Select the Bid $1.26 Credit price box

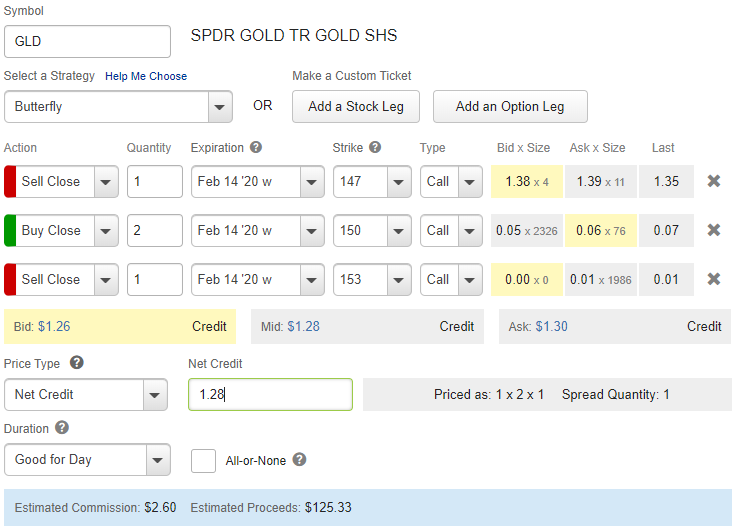click(x=120, y=326)
